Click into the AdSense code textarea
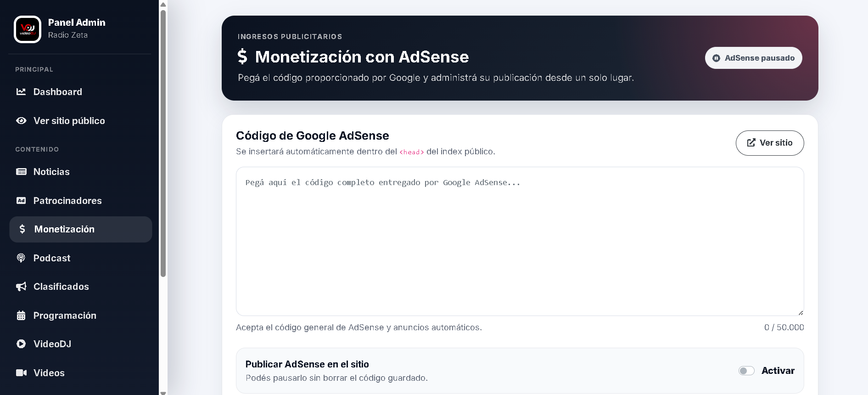Screen dimensions: 868x395 pyautogui.click(x=520, y=241)
